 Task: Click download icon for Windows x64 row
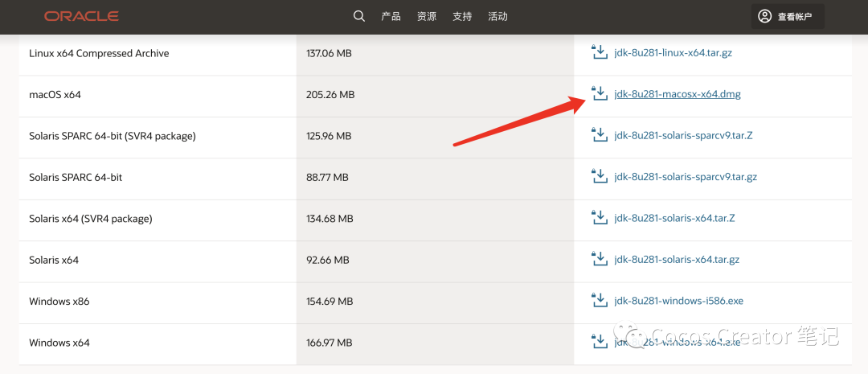point(600,342)
